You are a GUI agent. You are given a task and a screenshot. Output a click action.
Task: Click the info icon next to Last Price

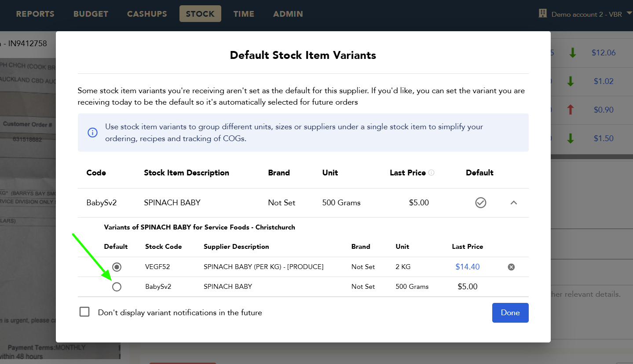[431, 173]
